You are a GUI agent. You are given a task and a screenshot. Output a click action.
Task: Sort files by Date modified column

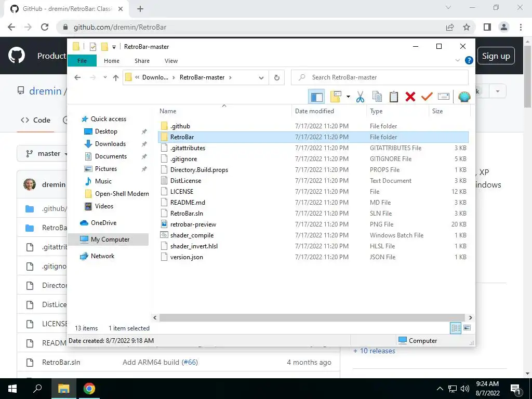point(328,111)
